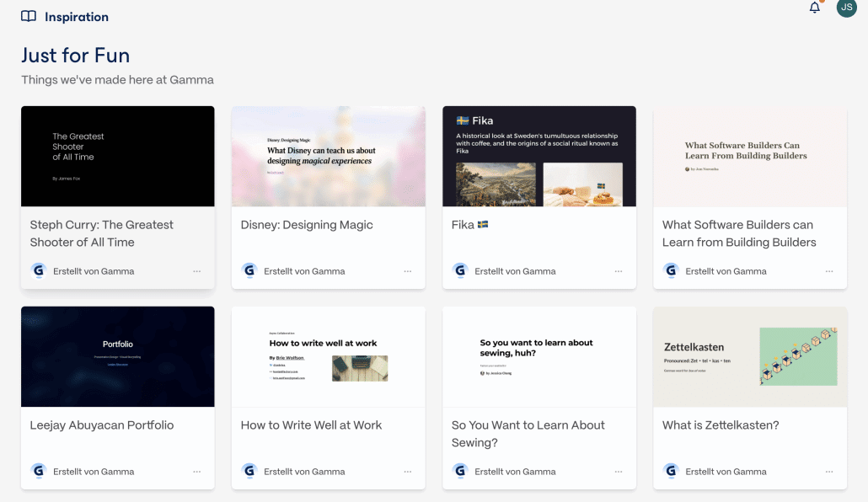
Task: Click Gamma logo on How to Write Well card
Action: [x=249, y=471]
